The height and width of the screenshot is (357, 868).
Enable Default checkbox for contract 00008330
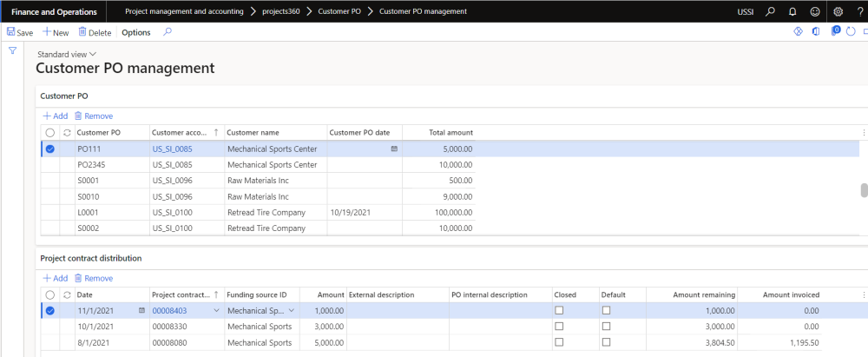coord(606,327)
